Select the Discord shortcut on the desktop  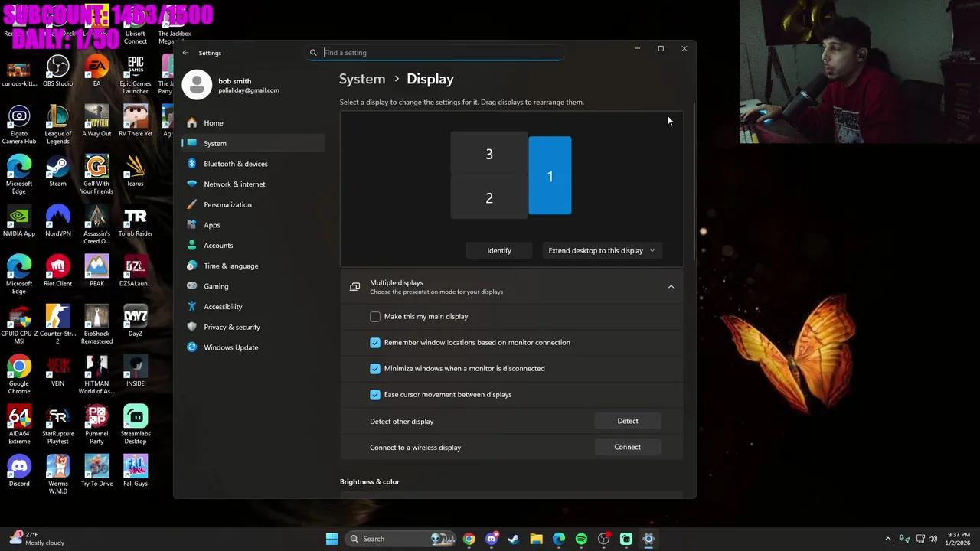click(19, 471)
